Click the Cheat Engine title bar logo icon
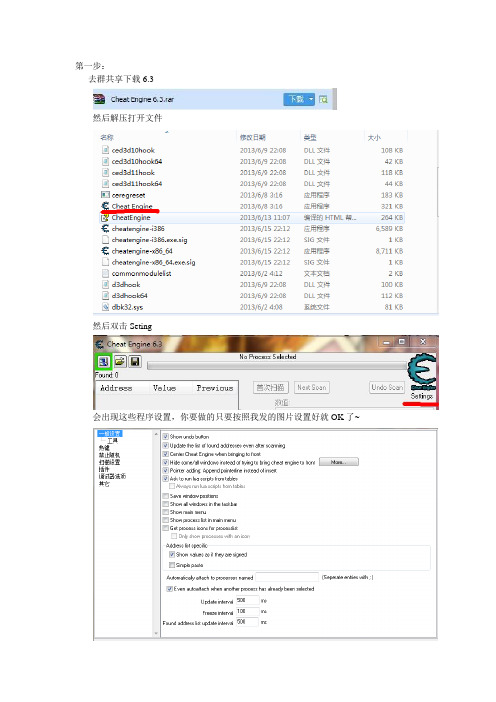The height and width of the screenshot is (702, 496). click(x=99, y=344)
